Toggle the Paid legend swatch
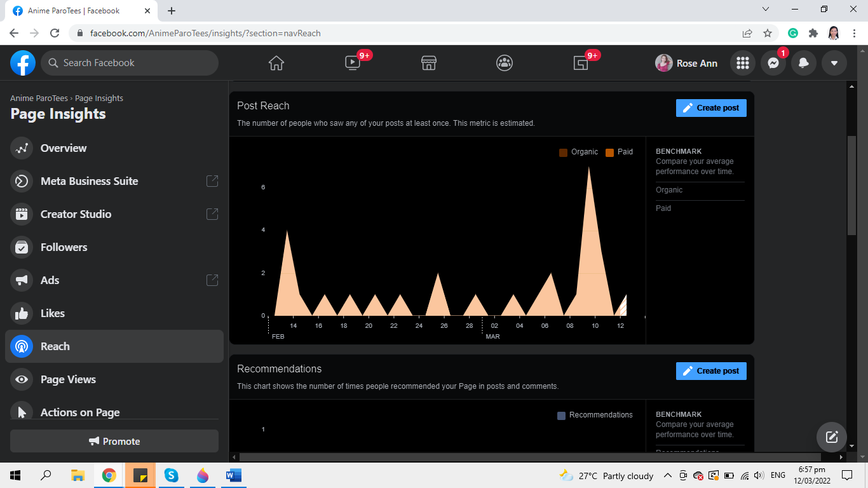 pos(610,152)
